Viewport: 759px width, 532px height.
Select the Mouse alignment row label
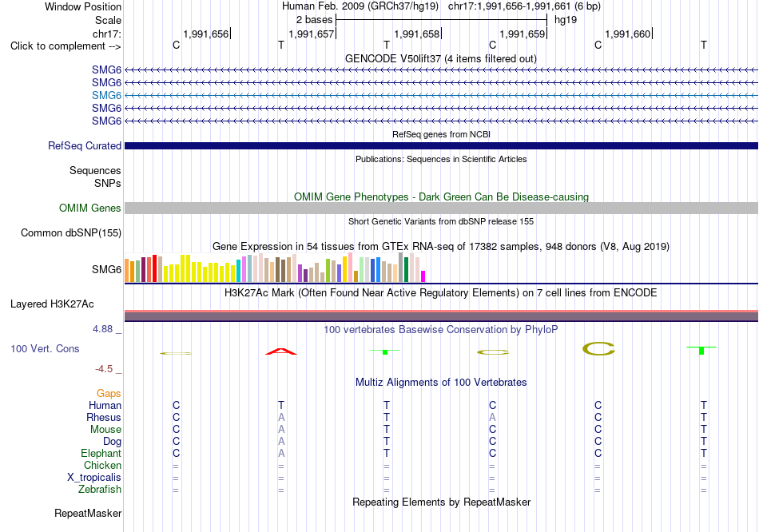point(106,430)
